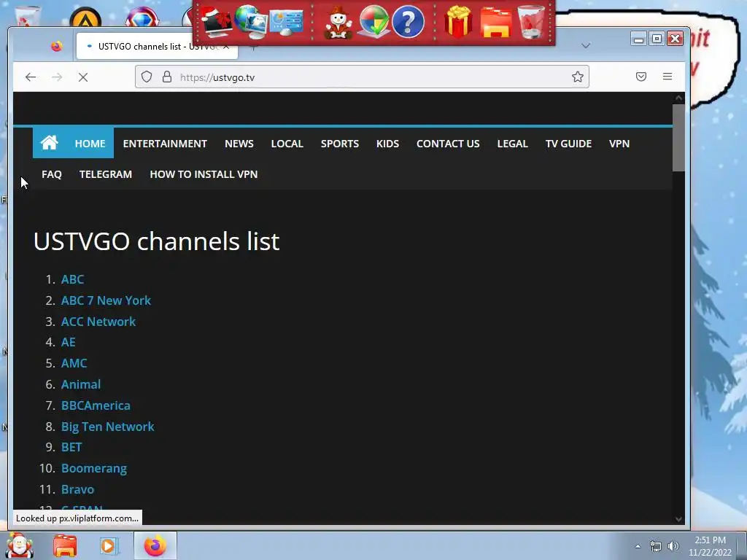Open the red folder explorer on taskbar
This screenshot has height=560, width=747.
pyautogui.click(x=65, y=545)
